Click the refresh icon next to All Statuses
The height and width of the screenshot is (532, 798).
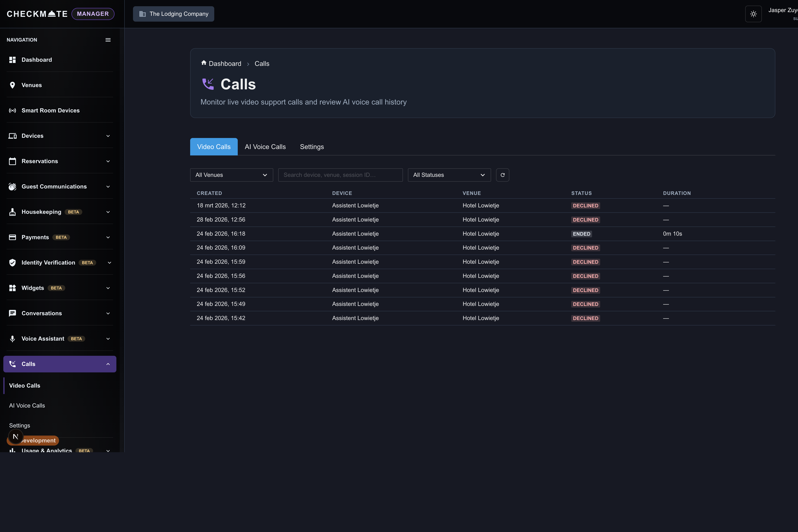(x=502, y=175)
